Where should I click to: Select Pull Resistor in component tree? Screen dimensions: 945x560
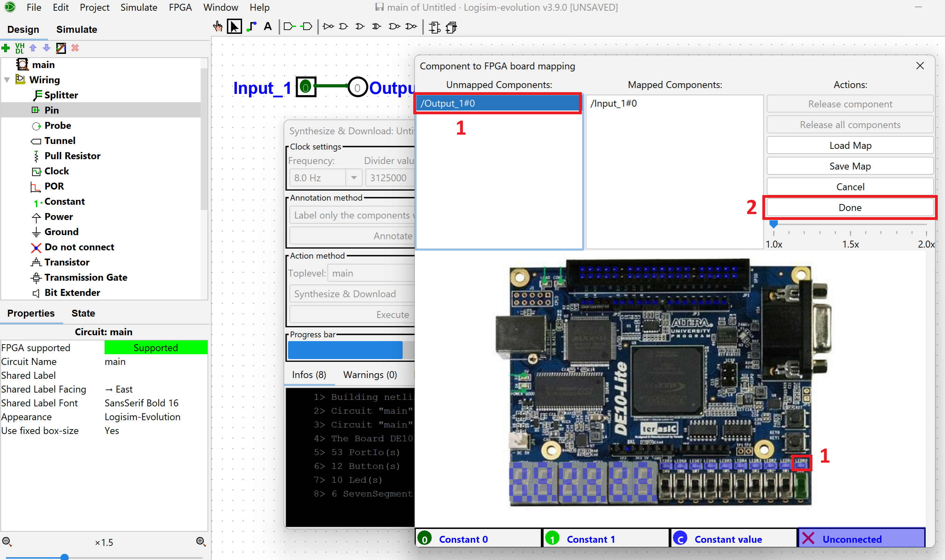click(x=72, y=156)
